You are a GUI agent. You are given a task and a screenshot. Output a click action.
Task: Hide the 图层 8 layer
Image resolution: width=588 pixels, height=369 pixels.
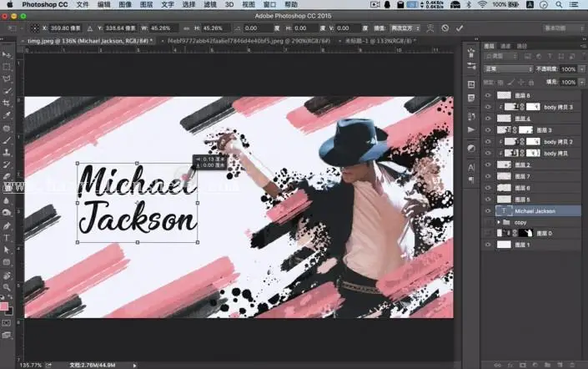(488, 95)
